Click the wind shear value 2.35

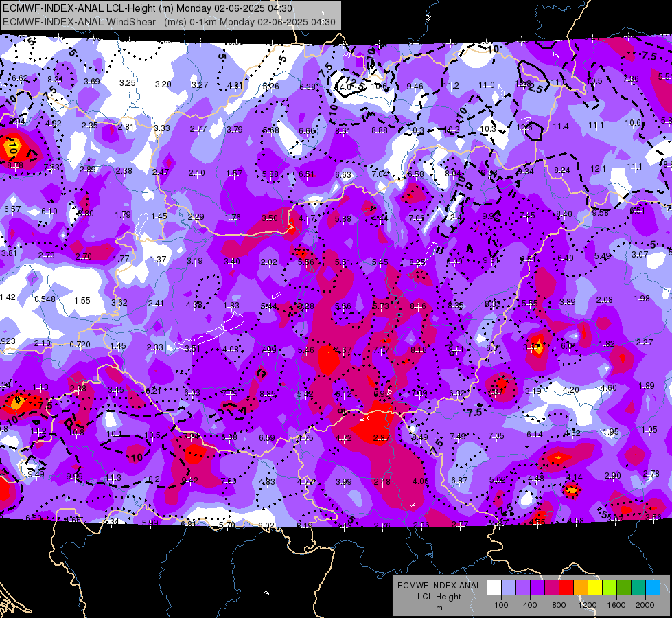(x=89, y=125)
